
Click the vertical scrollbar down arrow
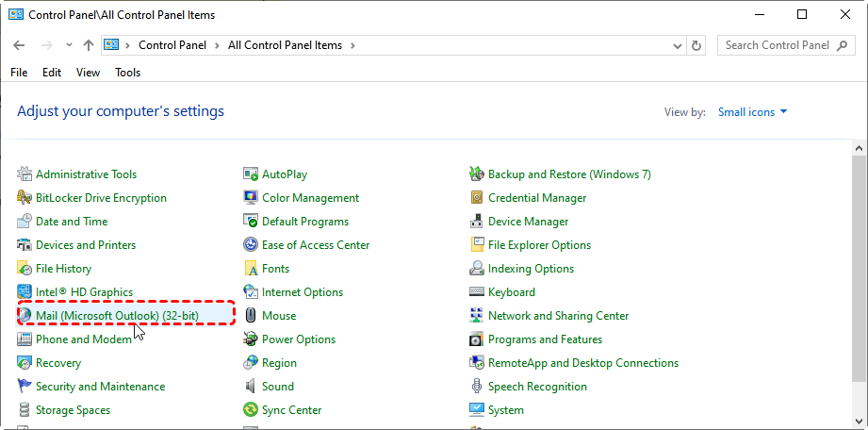(x=859, y=422)
